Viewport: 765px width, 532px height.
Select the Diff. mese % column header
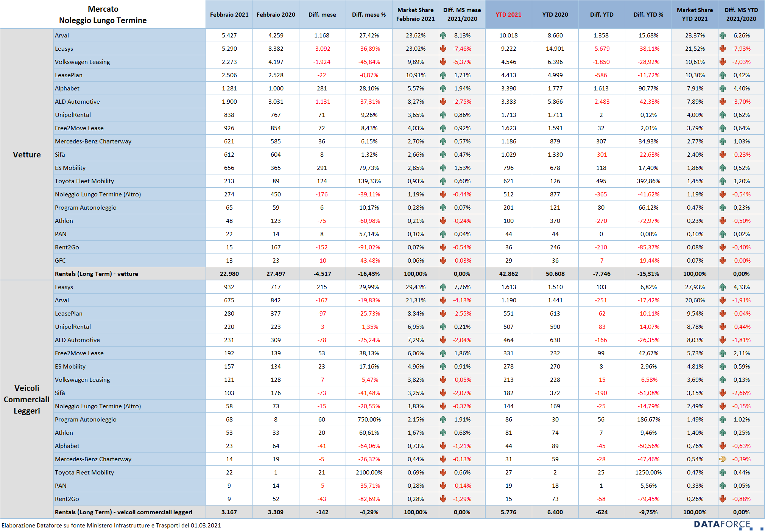369,14
